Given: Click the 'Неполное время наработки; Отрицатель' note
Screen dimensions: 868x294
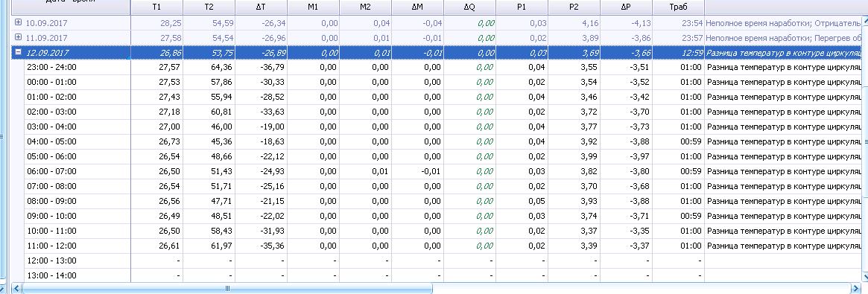Looking at the screenshot, I should tap(783, 23).
